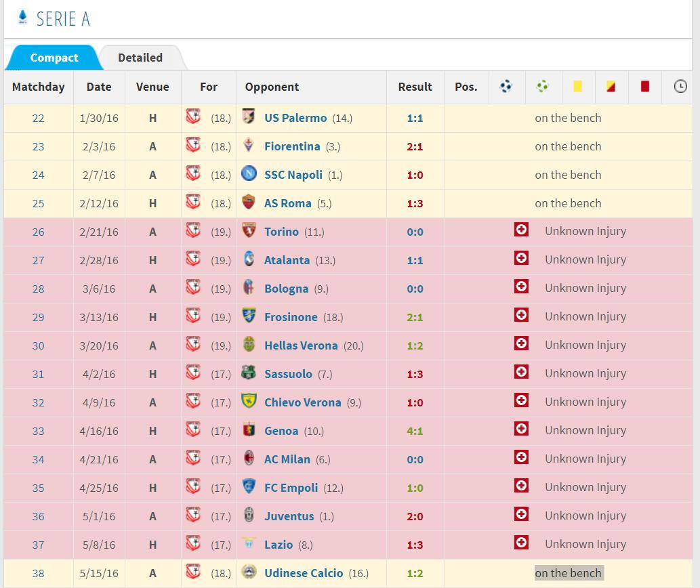Open Sassuolo club link
Image resolution: width=700 pixels, height=588 pixels.
[x=288, y=374]
